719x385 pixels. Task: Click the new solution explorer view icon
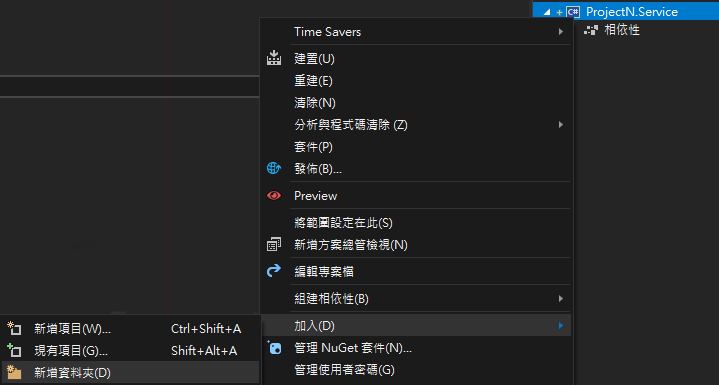pyautogui.click(x=274, y=244)
